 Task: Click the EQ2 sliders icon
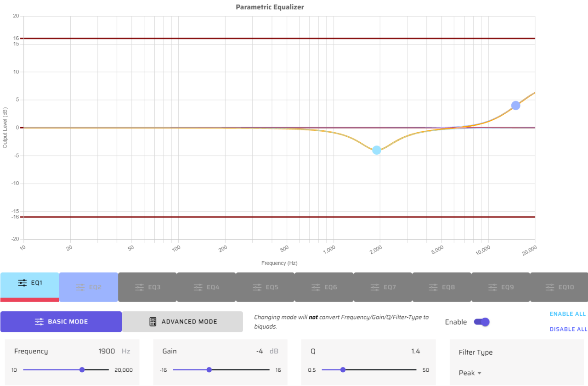pos(80,287)
